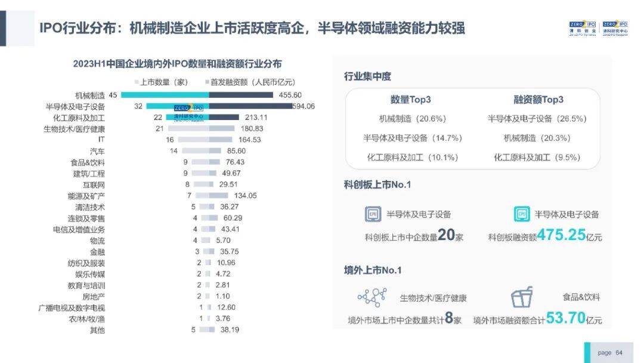Click the 上市数量 legend swatch
Image resolution: width=644 pixels, height=363 pixels.
click(137, 82)
